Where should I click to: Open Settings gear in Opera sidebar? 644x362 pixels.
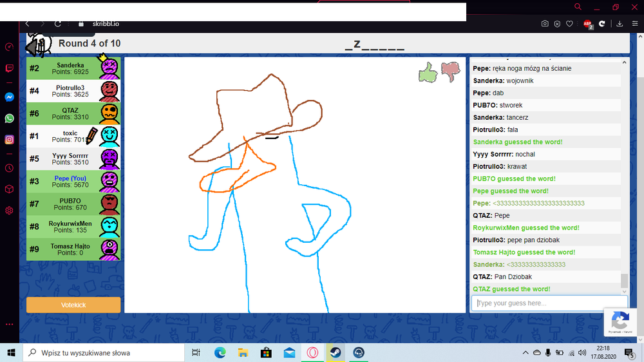(x=9, y=211)
